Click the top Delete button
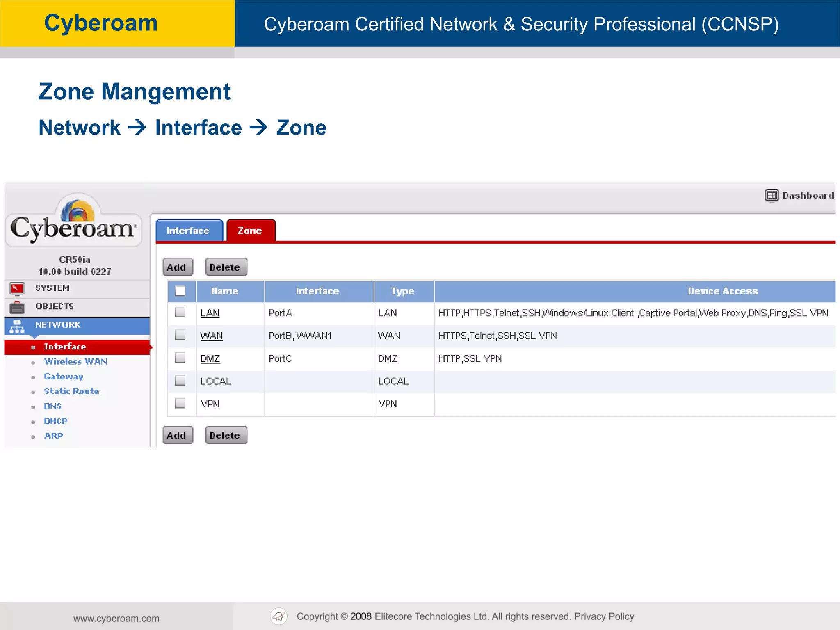The height and width of the screenshot is (630, 840). [226, 267]
